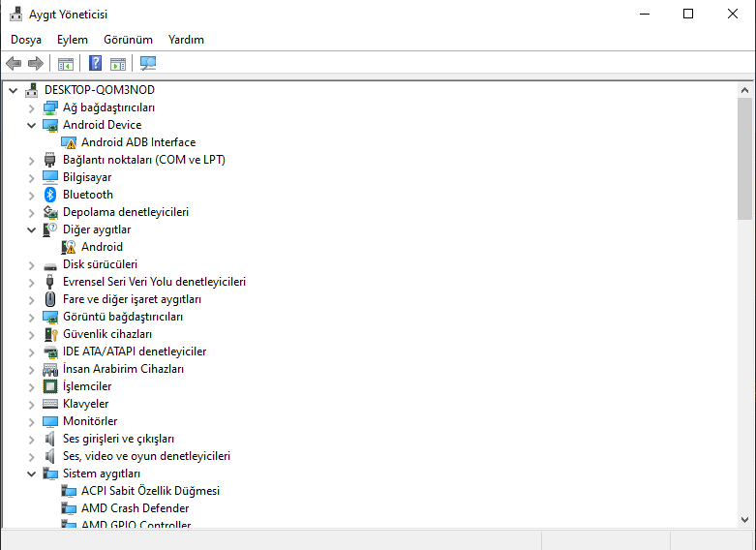Screen dimensions: 756x550
Task: Click the İnsan Arabirim Cihazları icon
Action: (50, 369)
